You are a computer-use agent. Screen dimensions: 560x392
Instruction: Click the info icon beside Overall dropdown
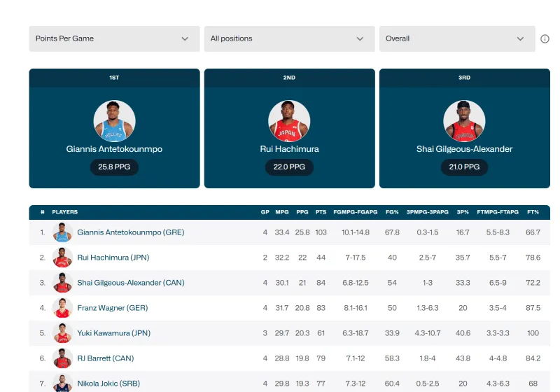pos(545,39)
